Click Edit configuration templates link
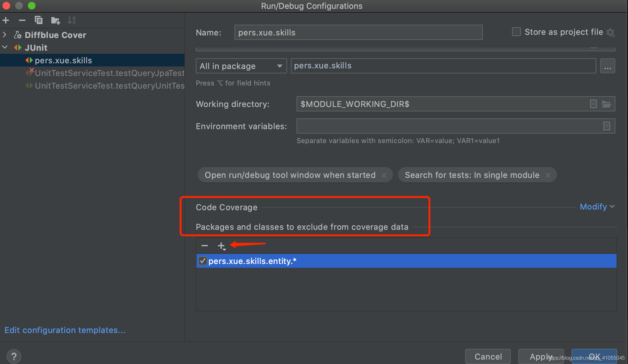Image resolution: width=628 pixels, height=364 pixels. (x=65, y=330)
